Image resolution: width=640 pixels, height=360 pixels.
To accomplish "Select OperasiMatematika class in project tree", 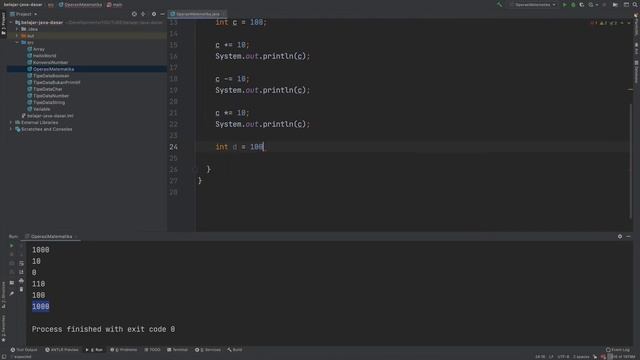I will [x=51, y=69].
